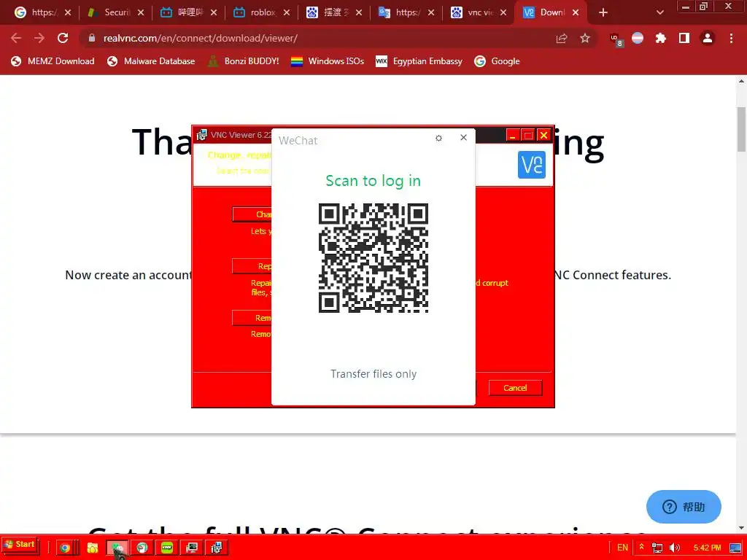The height and width of the screenshot is (560, 747).
Task: Show hidden tray icons arrow
Action: pyautogui.click(x=641, y=547)
